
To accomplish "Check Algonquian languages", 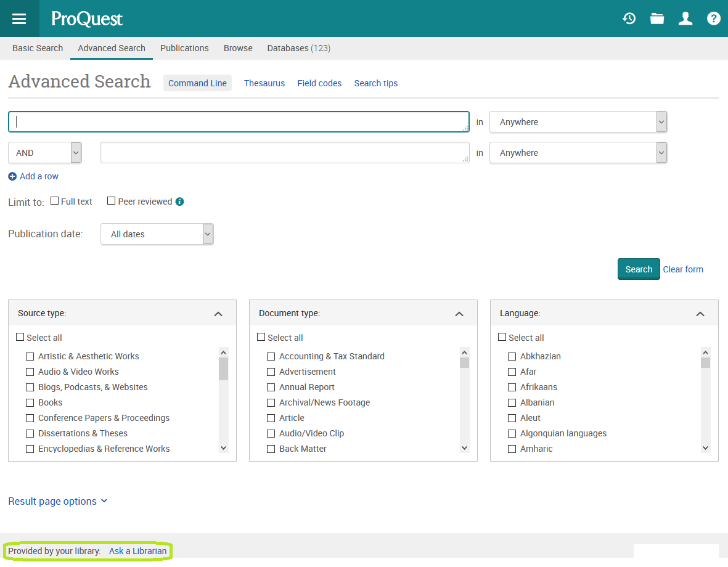I will [512, 434].
